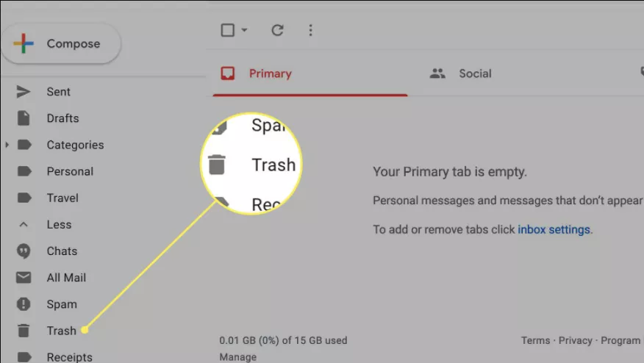
Task: Collapse the list with the Less chevron
Action: point(24,225)
